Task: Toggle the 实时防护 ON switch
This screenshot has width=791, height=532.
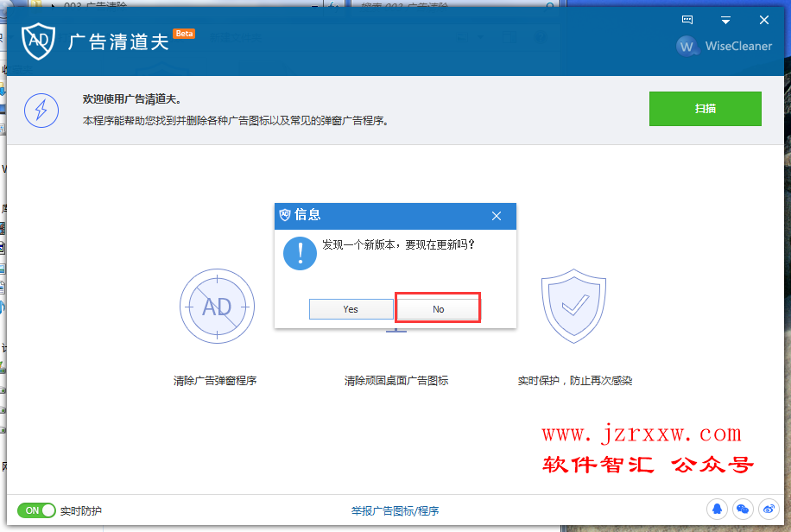Action: click(x=36, y=510)
